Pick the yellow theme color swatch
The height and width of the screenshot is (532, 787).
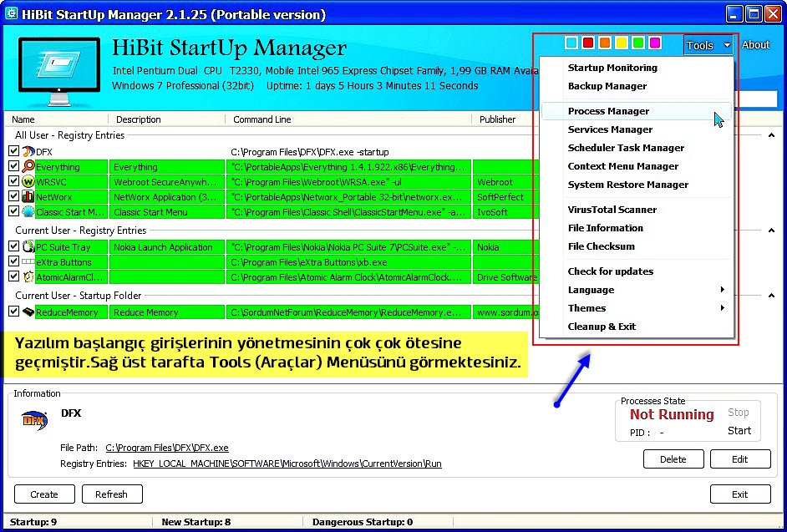pyautogui.click(x=622, y=43)
